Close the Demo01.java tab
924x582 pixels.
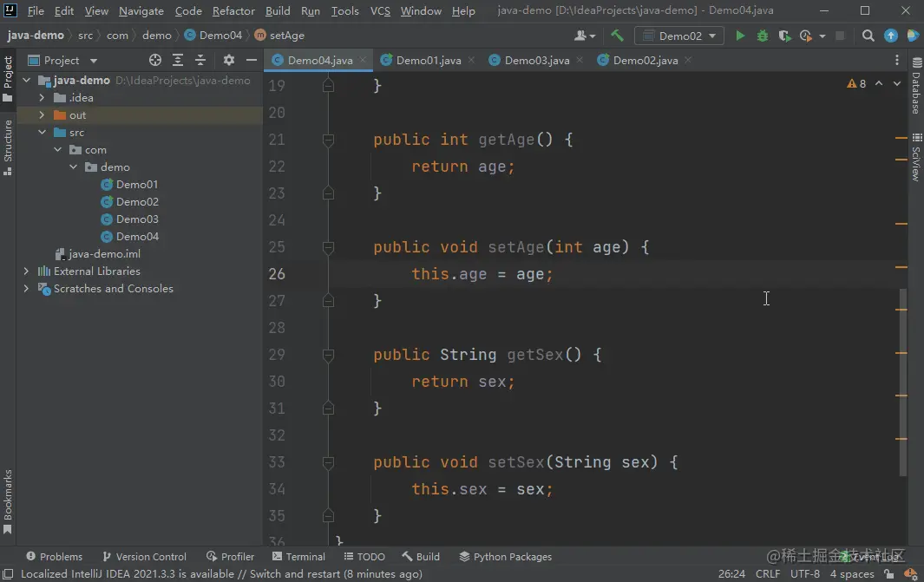point(471,60)
